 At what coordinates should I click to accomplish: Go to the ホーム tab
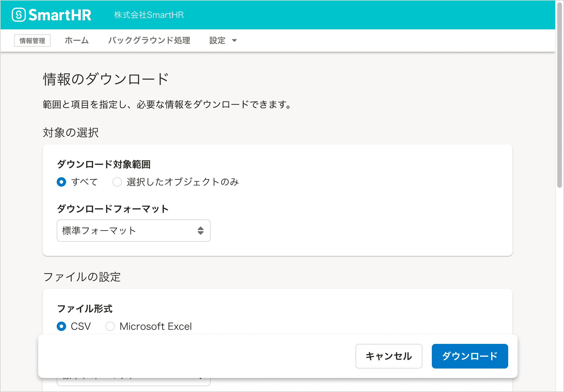click(76, 41)
